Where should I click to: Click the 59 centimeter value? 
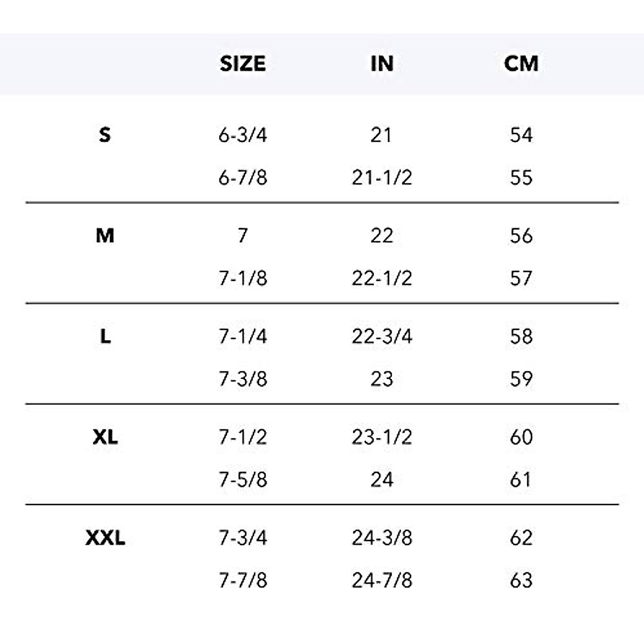[521, 379]
